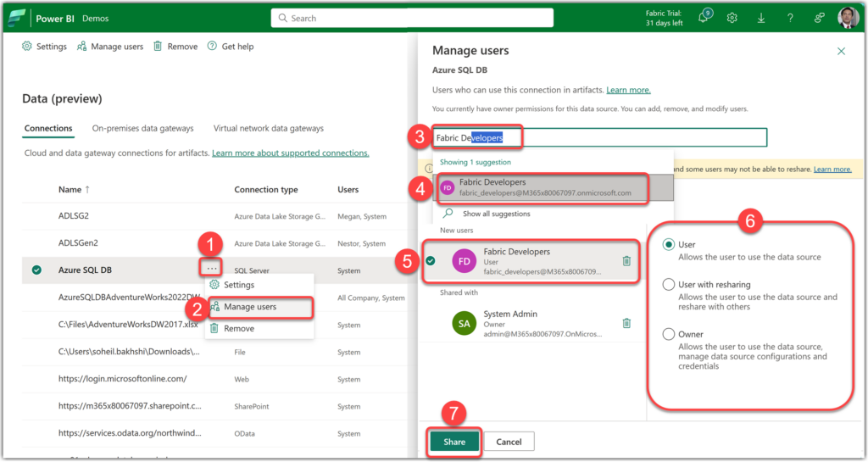Click Settings in the command bar
Viewport: 868px width, 462px height.
(44, 47)
